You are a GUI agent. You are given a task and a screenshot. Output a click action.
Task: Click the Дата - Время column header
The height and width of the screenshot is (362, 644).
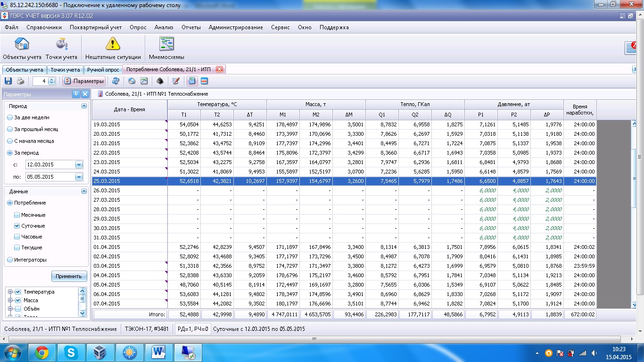(130, 109)
